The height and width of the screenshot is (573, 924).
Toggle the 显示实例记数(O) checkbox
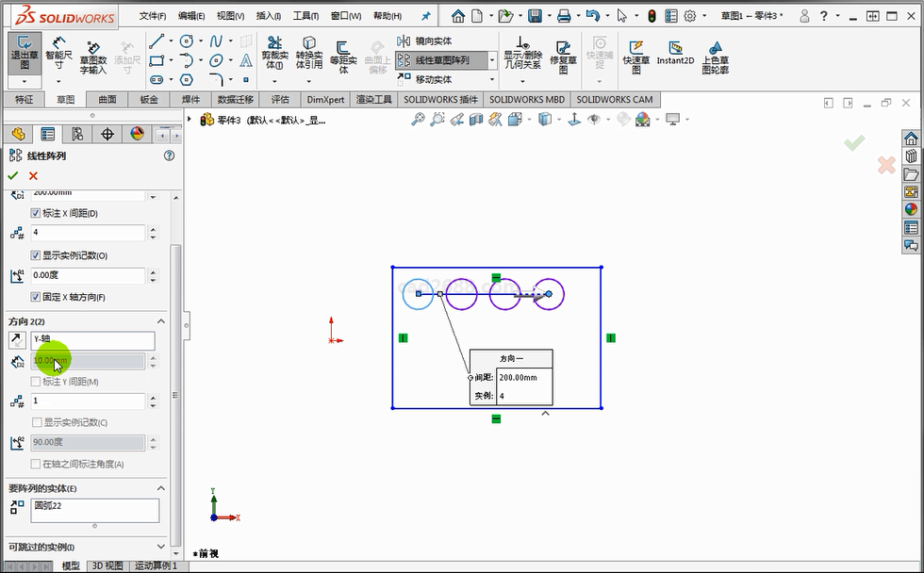coord(36,255)
